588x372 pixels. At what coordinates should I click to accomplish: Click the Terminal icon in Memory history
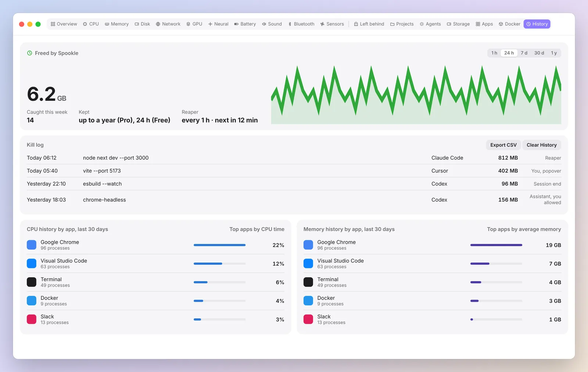pos(308,282)
